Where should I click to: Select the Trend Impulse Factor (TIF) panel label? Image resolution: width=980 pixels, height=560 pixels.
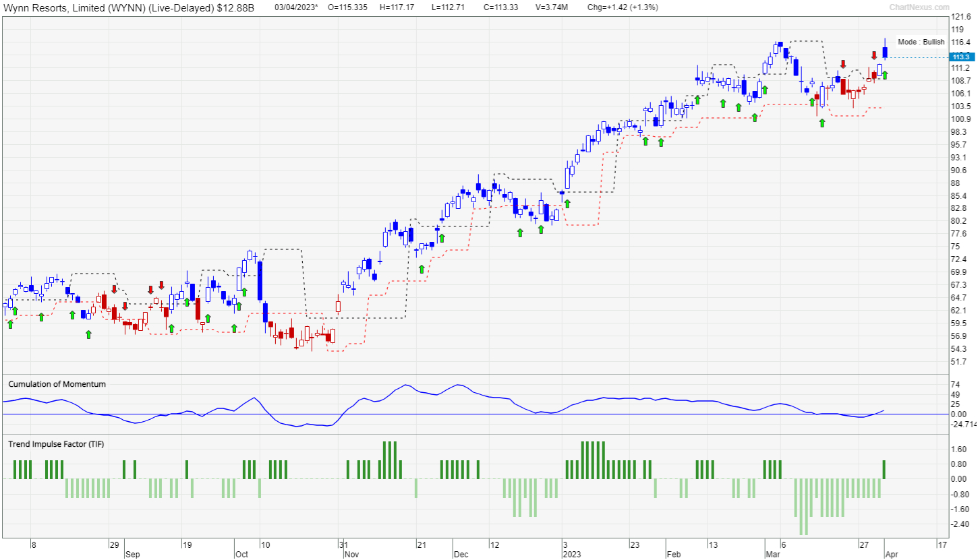click(57, 444)
